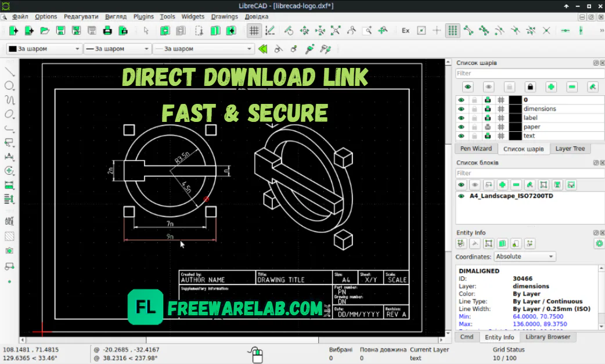The height and width of the screenshot is (364, 605).
Task: Click the Save drawing icon
Action: pos(60,30)
